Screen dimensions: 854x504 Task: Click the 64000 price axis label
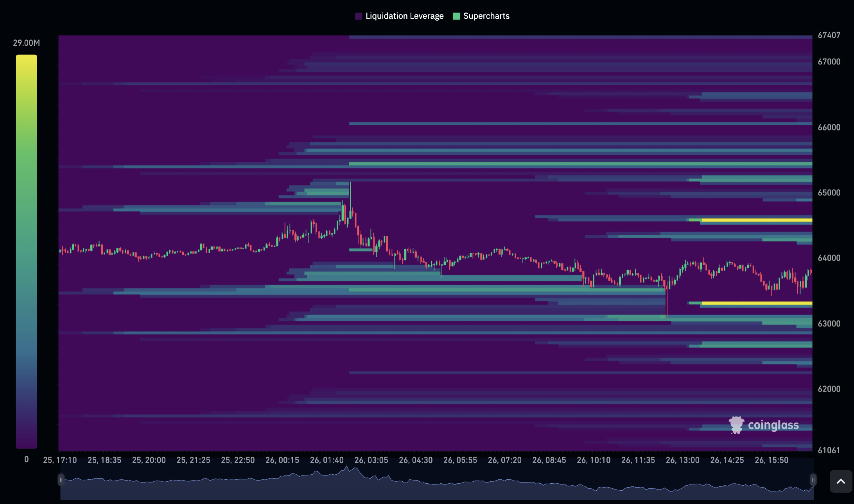[829, 258]
